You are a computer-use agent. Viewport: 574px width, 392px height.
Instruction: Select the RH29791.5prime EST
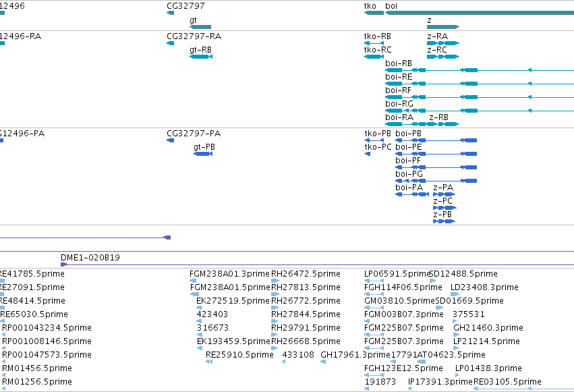pyautogui.click(x=275, y=335)
